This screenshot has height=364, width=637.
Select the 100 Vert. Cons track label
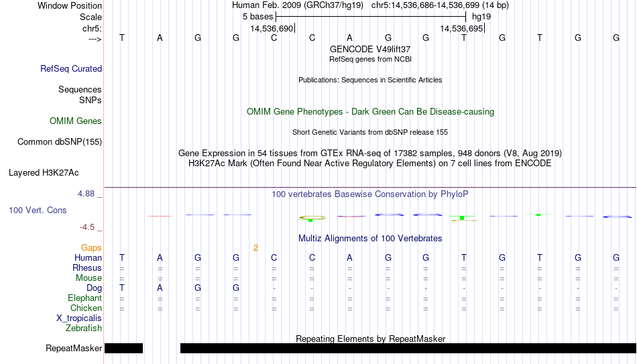point(38,210)
